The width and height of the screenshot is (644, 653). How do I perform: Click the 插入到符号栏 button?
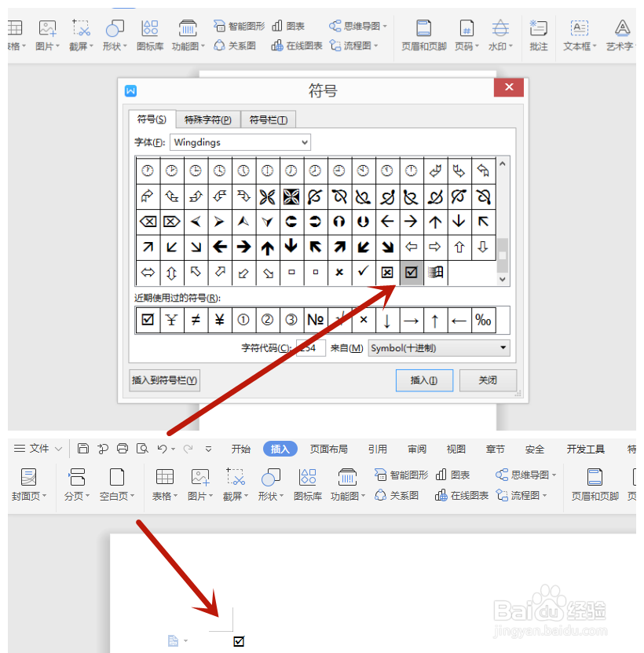pos(164,380)
